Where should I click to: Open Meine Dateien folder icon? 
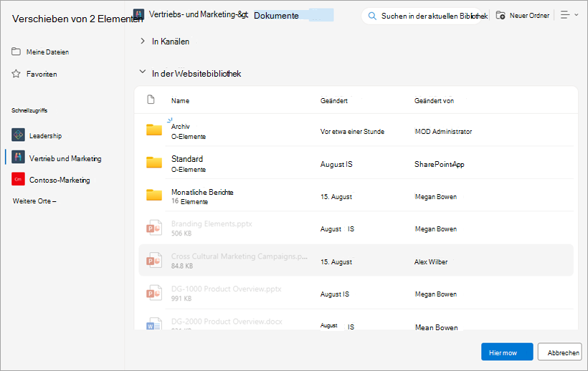point(16,52)
